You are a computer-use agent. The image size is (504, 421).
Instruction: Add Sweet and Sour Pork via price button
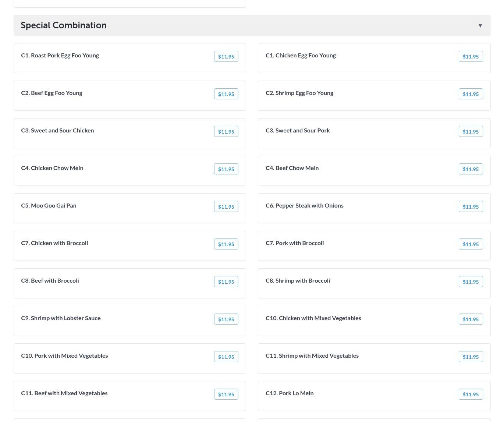tap(471, 132)
